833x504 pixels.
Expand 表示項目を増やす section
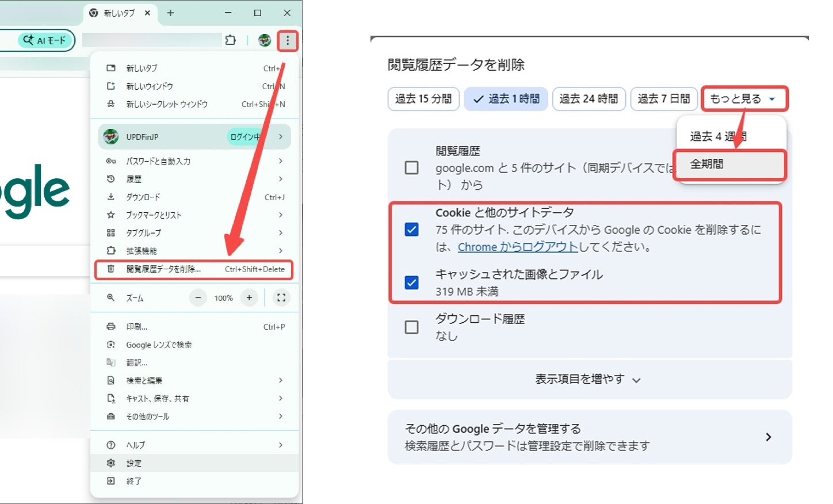coord(588,379)
